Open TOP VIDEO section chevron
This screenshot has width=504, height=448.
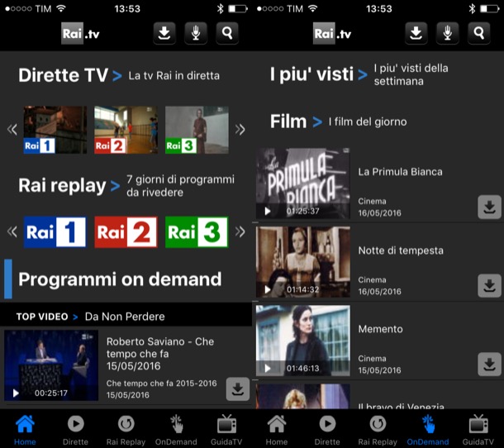[x=75, y=317]
